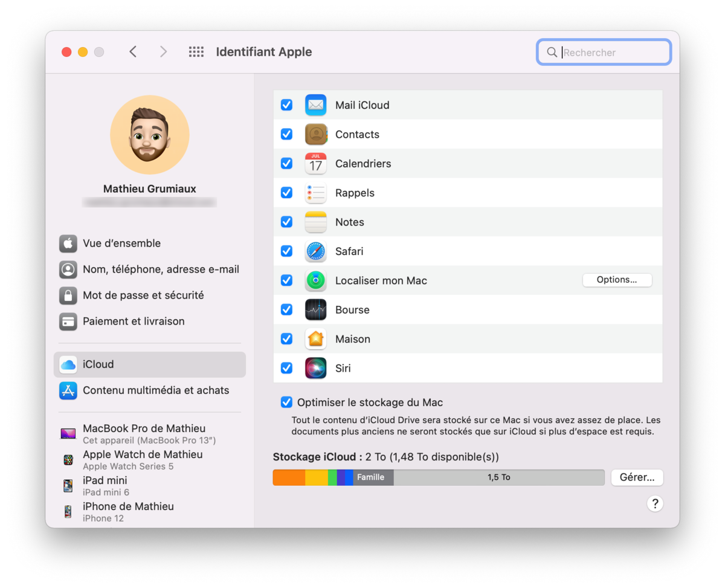Click the Rappels reminders icon
The width and height of the screenshot is (725, 588).
tap(315, 193)
